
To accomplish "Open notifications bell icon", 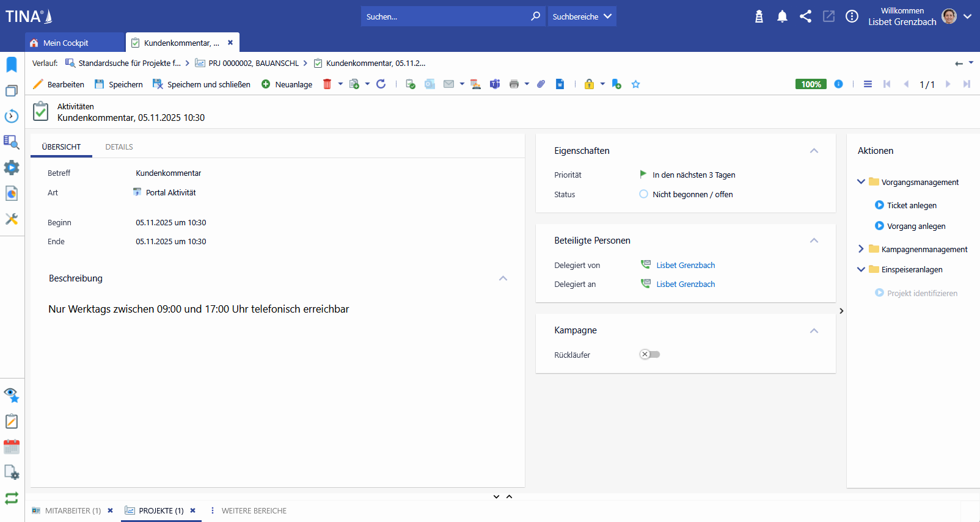I will (x=782, y=16).
